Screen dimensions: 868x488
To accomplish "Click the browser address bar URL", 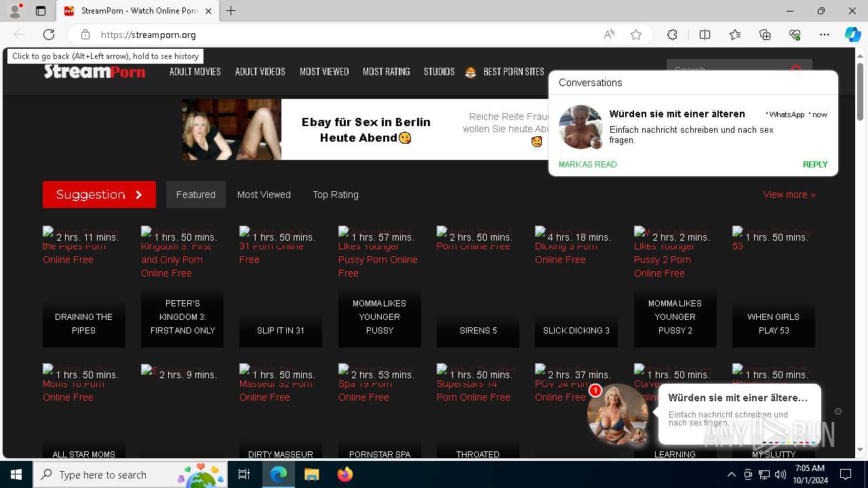I will pos(149,35).
